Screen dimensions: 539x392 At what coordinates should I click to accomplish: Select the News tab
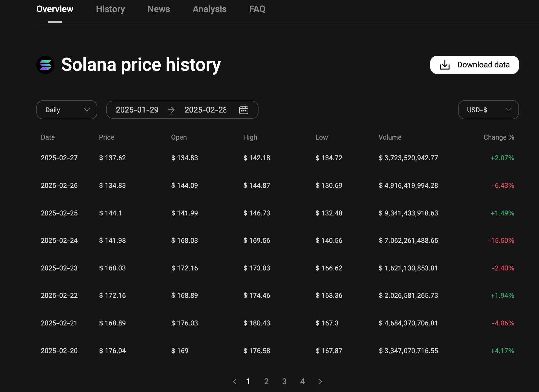coord(158,9)
